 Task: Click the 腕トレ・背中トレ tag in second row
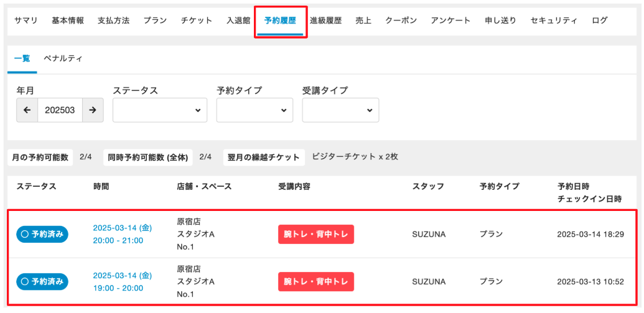coord(316,281)
